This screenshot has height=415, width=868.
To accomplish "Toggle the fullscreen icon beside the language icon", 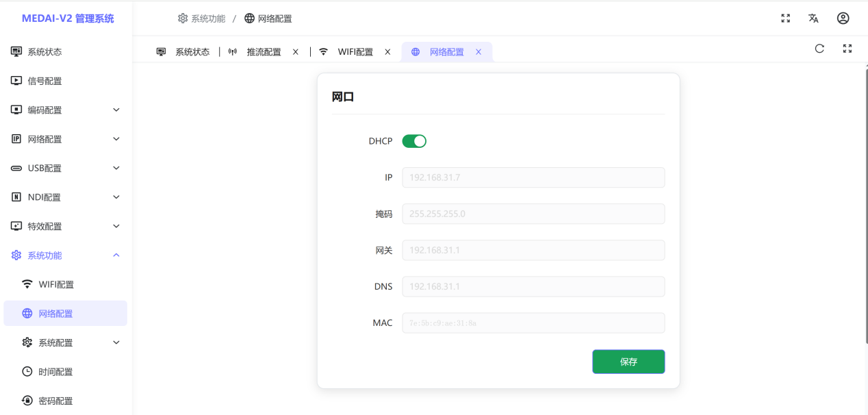I will 786,18.
